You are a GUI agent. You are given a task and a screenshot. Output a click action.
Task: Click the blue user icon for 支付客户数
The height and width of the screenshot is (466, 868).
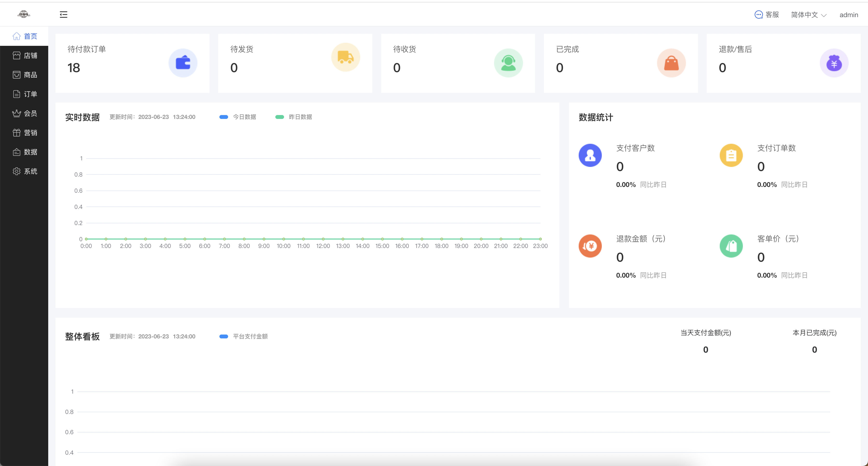[590, 155]
